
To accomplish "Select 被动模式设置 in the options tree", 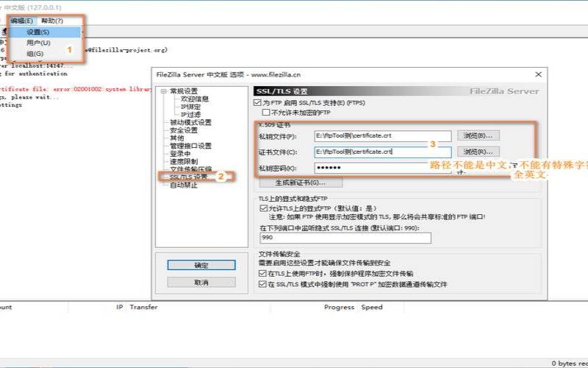I will [190, 122].
